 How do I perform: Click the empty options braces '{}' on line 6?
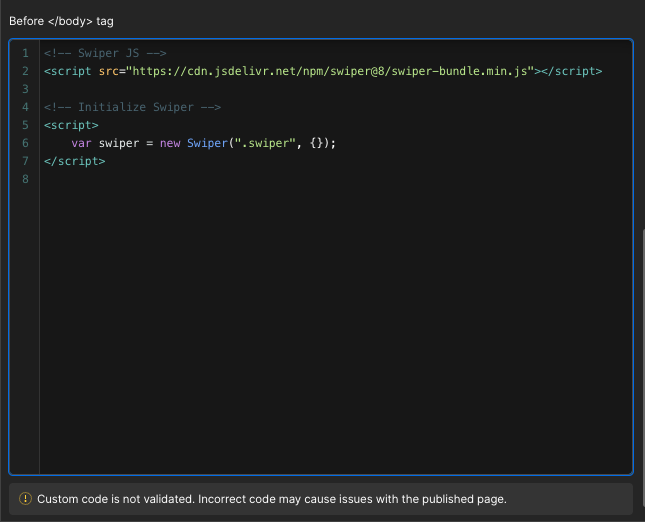tap(316, 143)
